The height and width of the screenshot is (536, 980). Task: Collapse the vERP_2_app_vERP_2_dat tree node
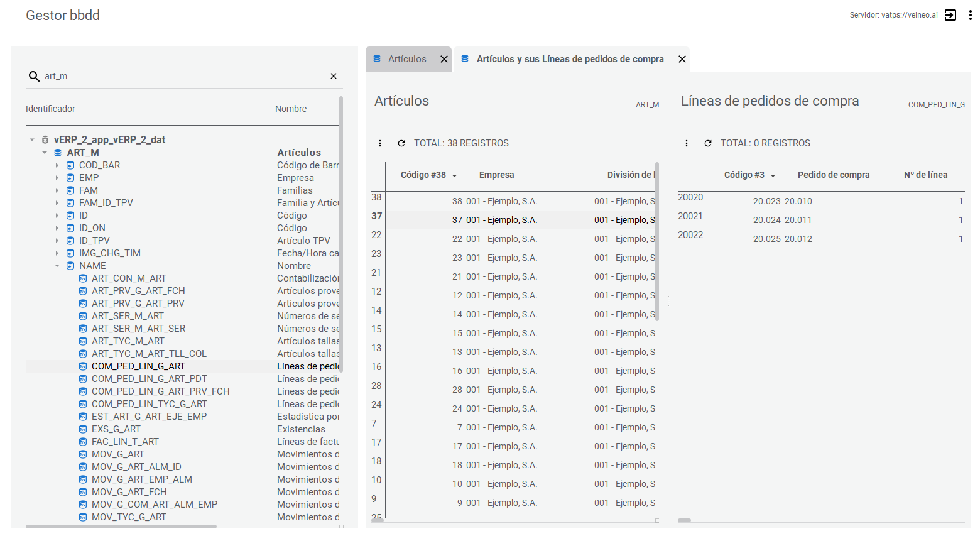(x=32, y=140)
